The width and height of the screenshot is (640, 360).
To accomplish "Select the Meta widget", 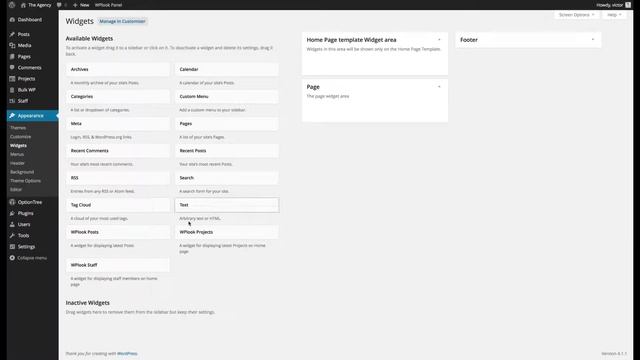I will [x=118, y=123].
